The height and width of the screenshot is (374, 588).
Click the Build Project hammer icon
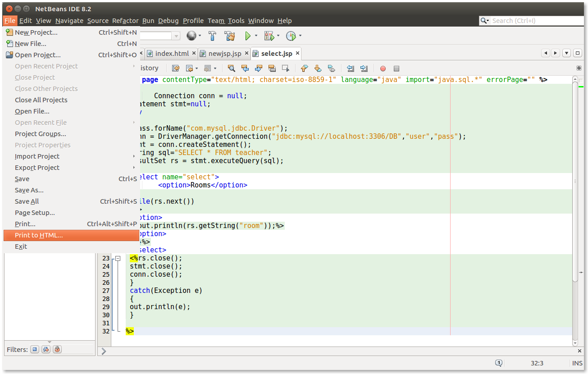click(x=213, y=36)
